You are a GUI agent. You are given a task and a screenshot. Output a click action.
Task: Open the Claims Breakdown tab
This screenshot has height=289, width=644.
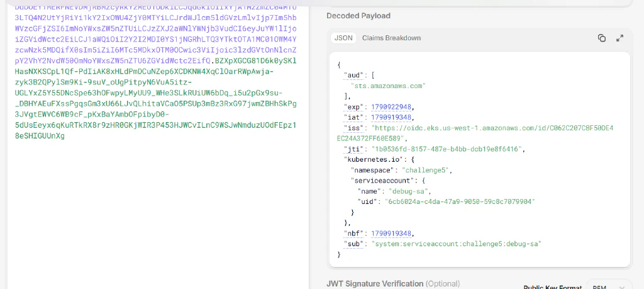point(391,38)
